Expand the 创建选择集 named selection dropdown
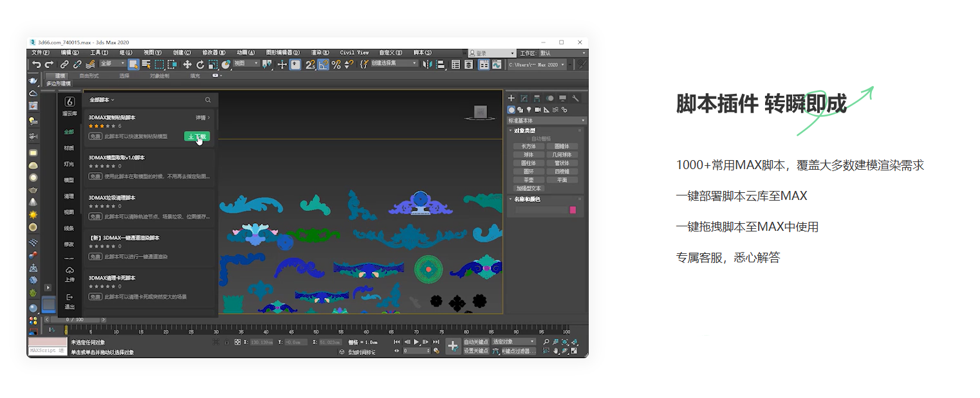Viewport: 980px width, 398px height. [393, 64]
